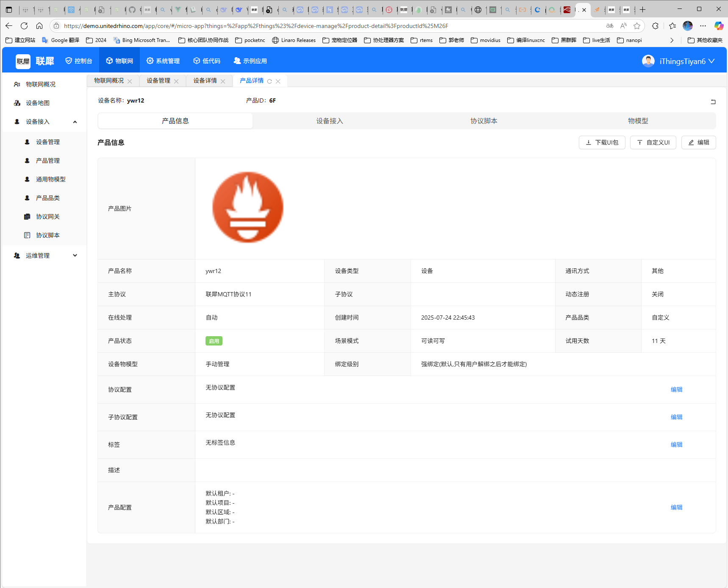This screenshot has width=728, height=588.
Task: Expand the 运维管理 sidebar group
Action: pyautogui.click(x=75, y=256)
